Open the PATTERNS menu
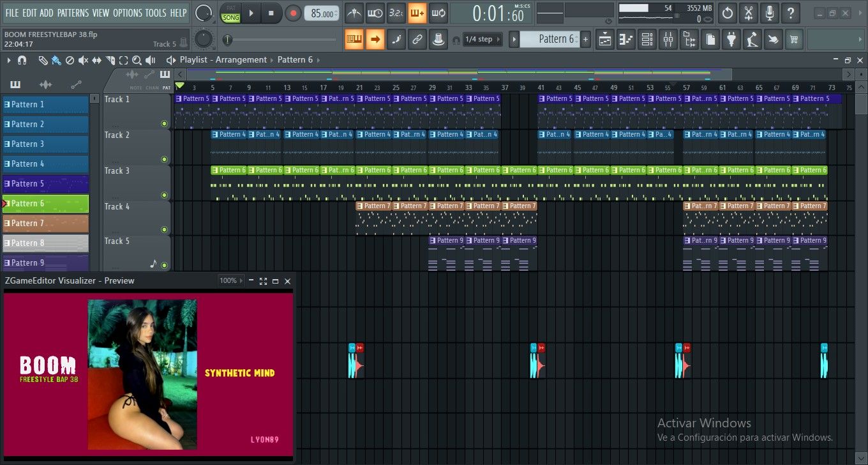This screenshot has height=465, width=868. 73,13
